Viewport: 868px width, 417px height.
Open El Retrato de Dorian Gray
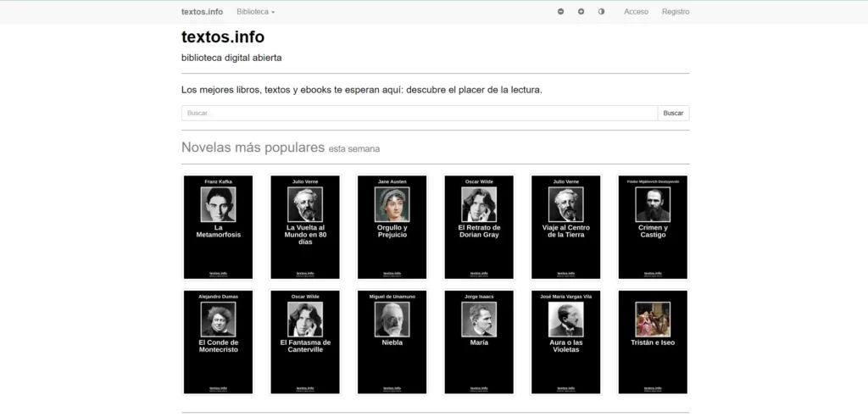coord(479,227)
